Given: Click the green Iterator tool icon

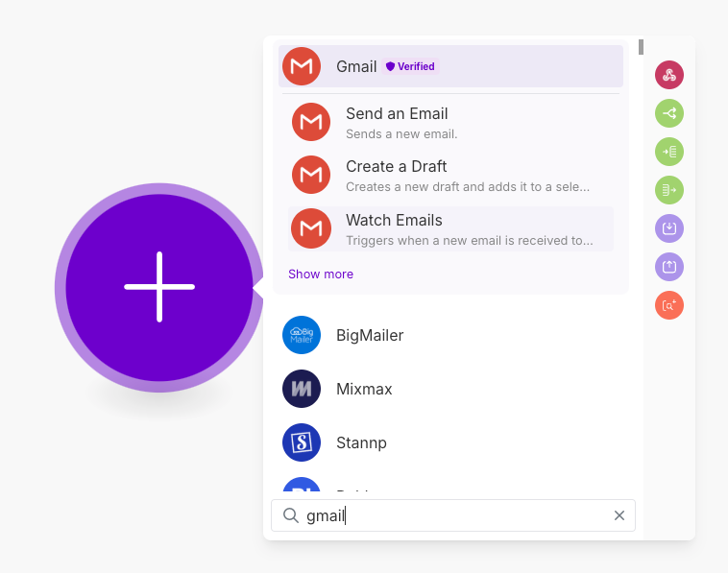Looking at the screenshot, I should [x=669, y=152].
